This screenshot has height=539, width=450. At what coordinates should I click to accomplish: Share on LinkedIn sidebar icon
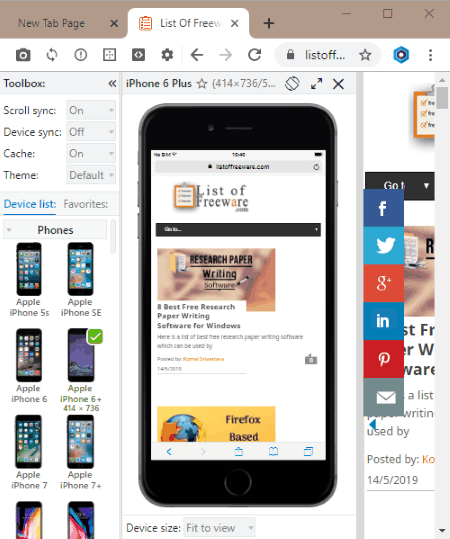click(383, 321)
